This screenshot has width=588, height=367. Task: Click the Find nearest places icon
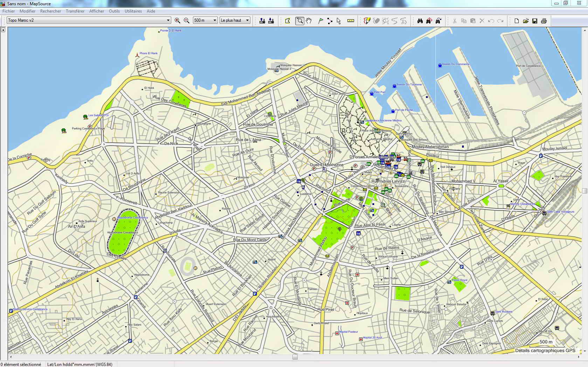429,21
